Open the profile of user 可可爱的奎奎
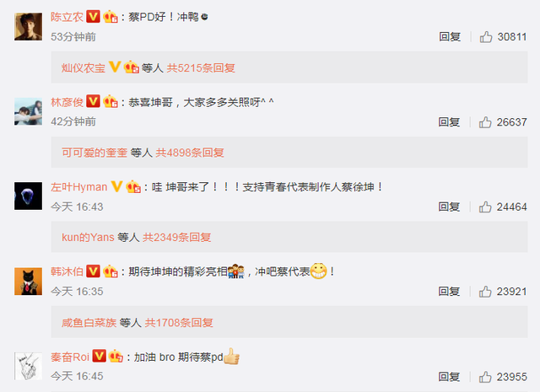 [x=94, y=153]
